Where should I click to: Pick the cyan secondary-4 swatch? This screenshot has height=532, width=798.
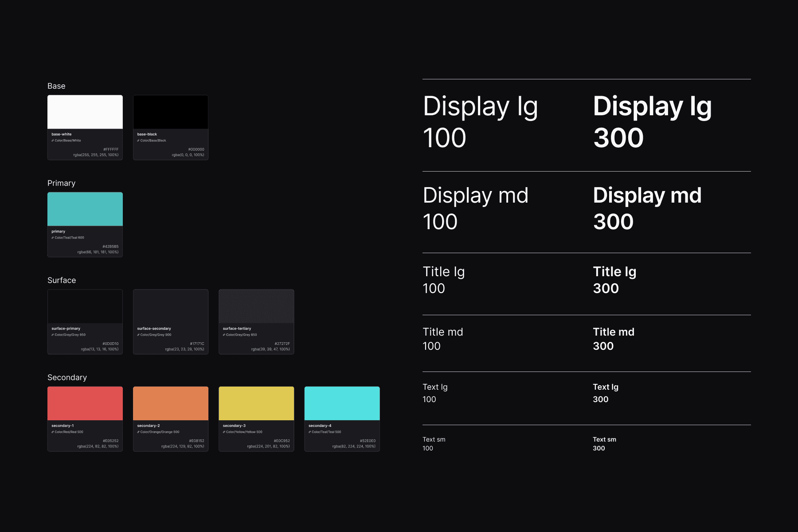[342, 403]
